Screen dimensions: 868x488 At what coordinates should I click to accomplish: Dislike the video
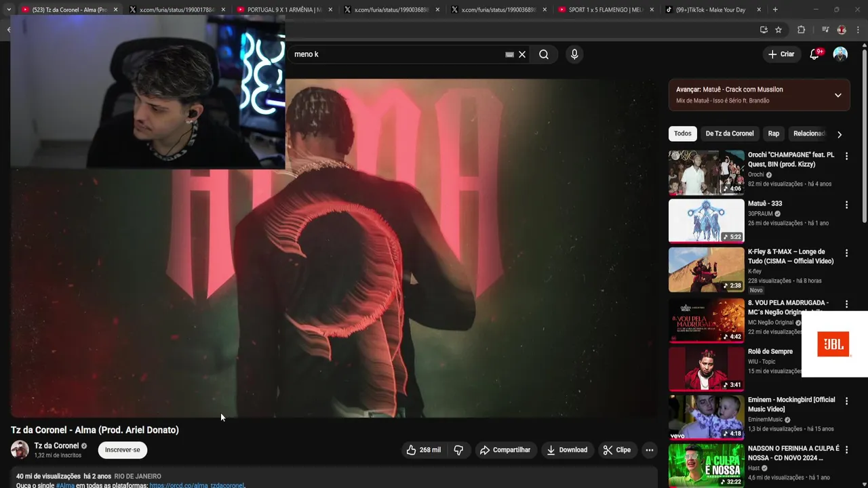458,450
